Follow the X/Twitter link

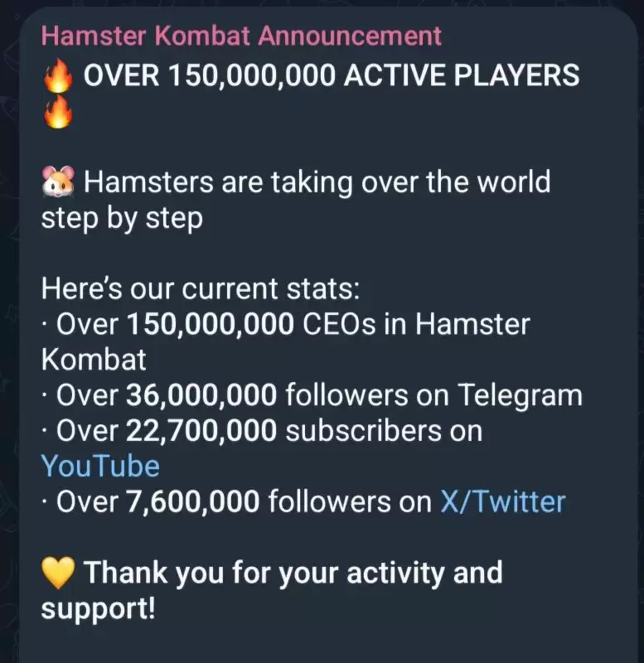pos(502,501)
